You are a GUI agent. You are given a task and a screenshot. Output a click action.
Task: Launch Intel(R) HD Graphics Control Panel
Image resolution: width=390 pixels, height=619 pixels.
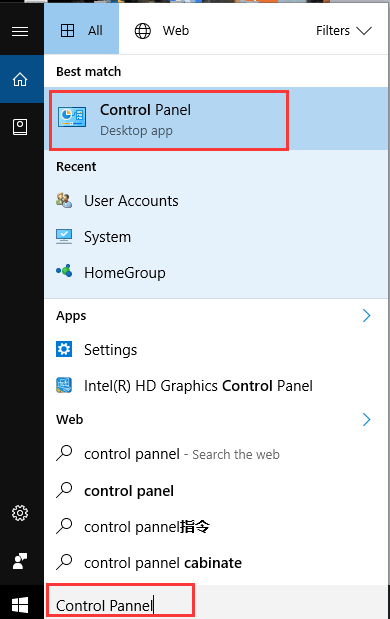216,386
